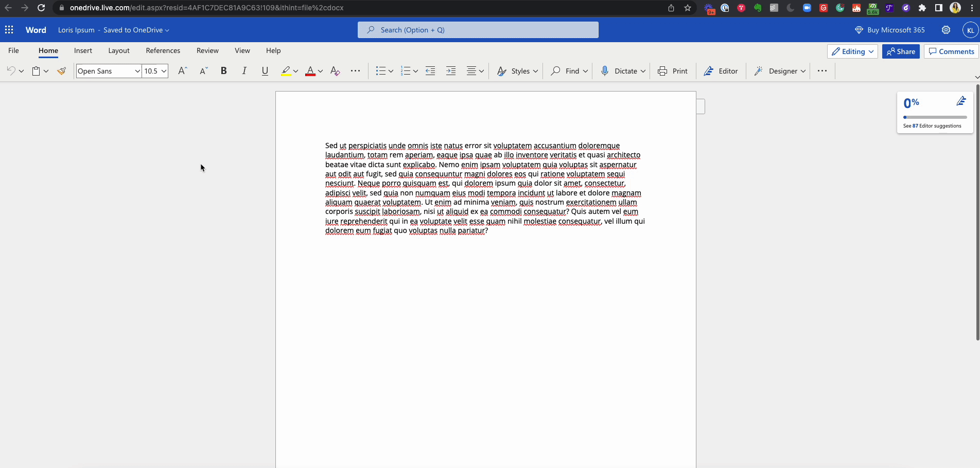
Task: Open the Comments pane button
Action: [951, 51]
